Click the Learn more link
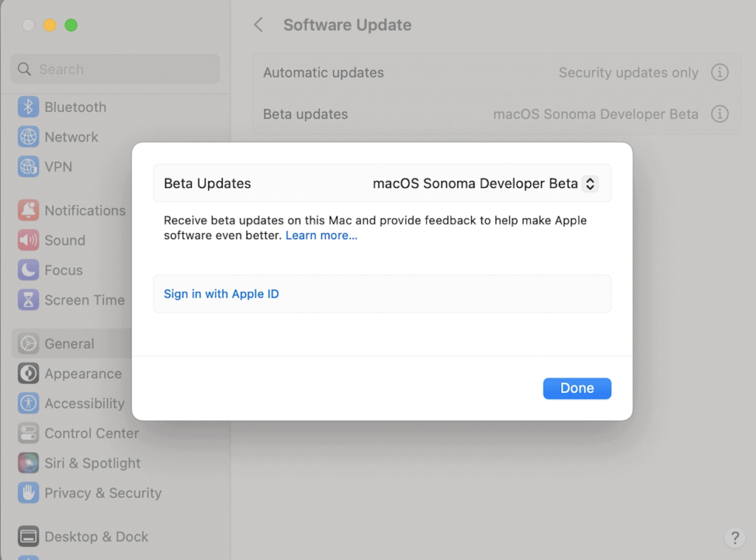The width and height of the screenshot is (756, 560). tap(321, 235)
